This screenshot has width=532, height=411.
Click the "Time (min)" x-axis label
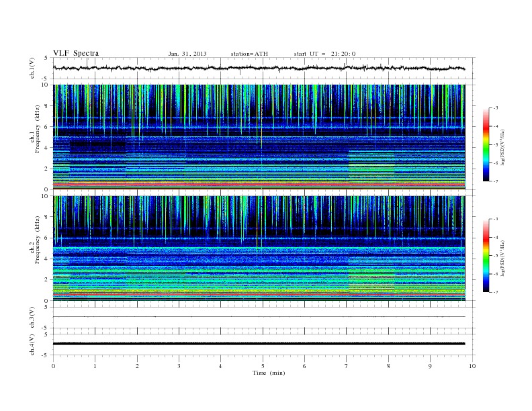tap(269, 373)
